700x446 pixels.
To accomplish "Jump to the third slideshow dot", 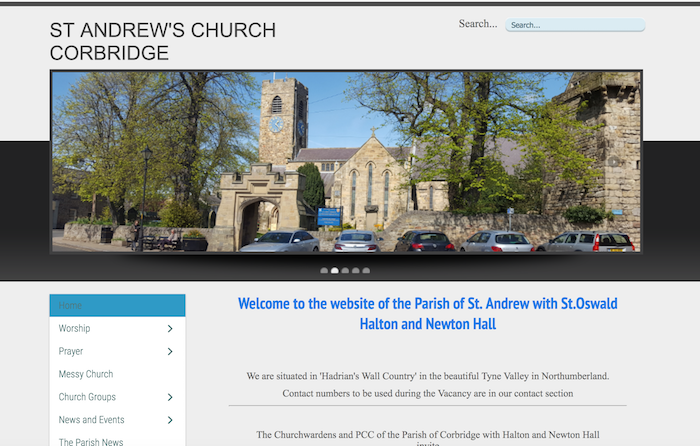I will coord(345,270).
